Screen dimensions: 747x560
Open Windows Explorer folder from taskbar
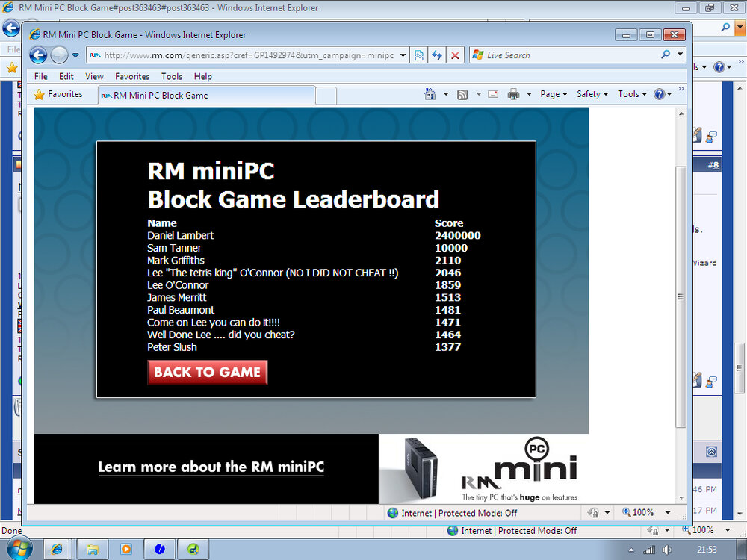pyautogui.click(x=93, y=549)
